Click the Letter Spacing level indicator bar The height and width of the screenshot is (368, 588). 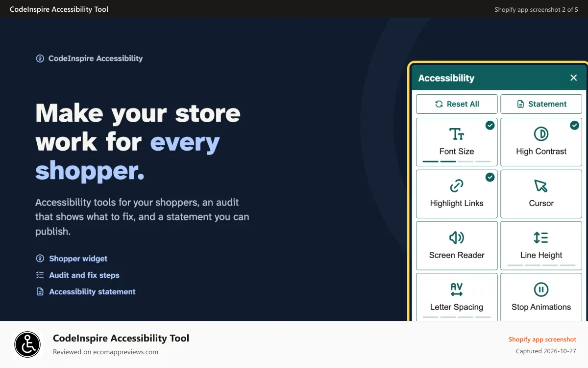click(x=457, y=317)
